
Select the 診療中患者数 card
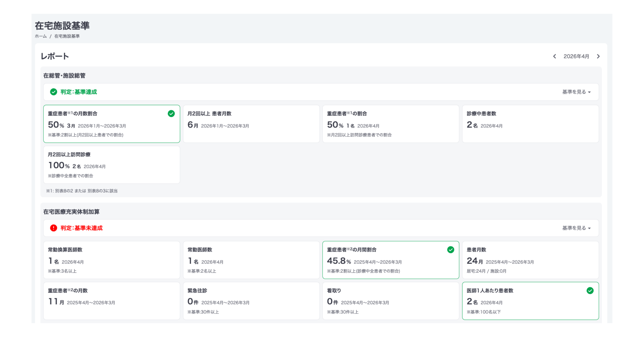pos(530,124)
